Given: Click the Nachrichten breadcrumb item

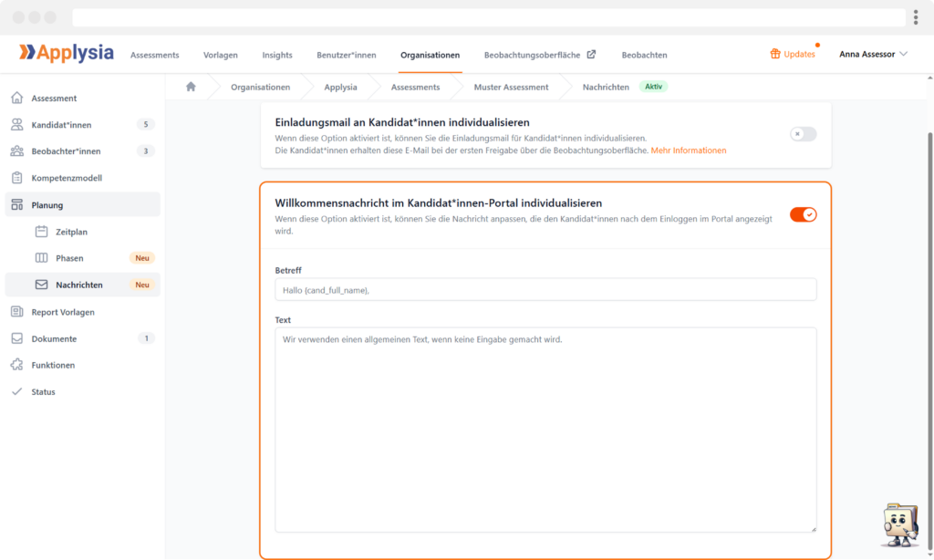Looking at the screenshot, I should 606,87.
